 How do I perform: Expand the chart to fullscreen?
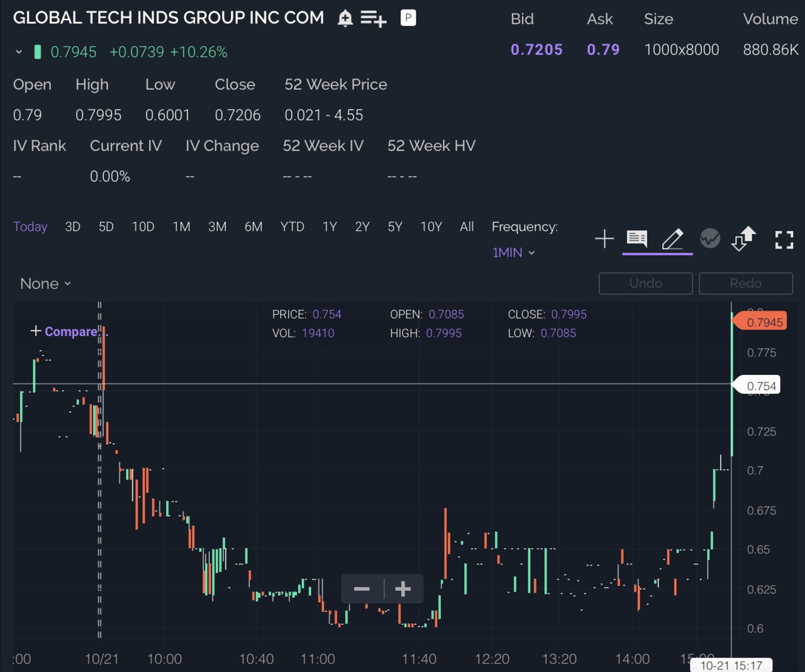784,240
